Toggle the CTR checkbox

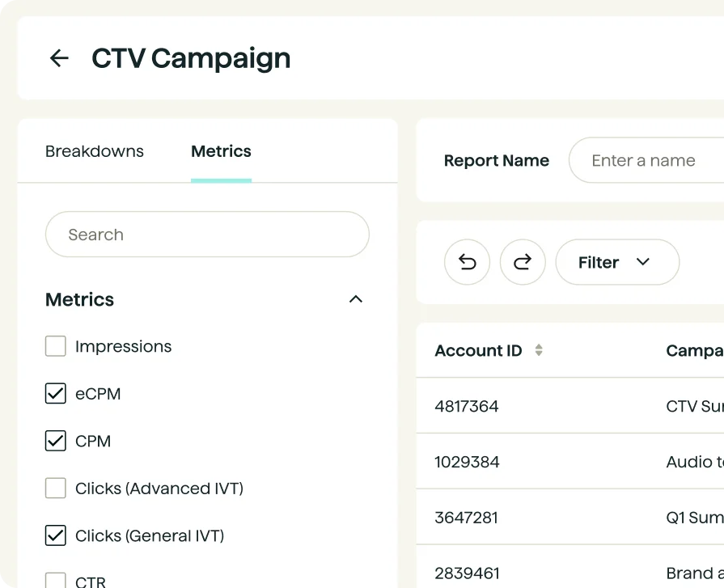point(56,580)
